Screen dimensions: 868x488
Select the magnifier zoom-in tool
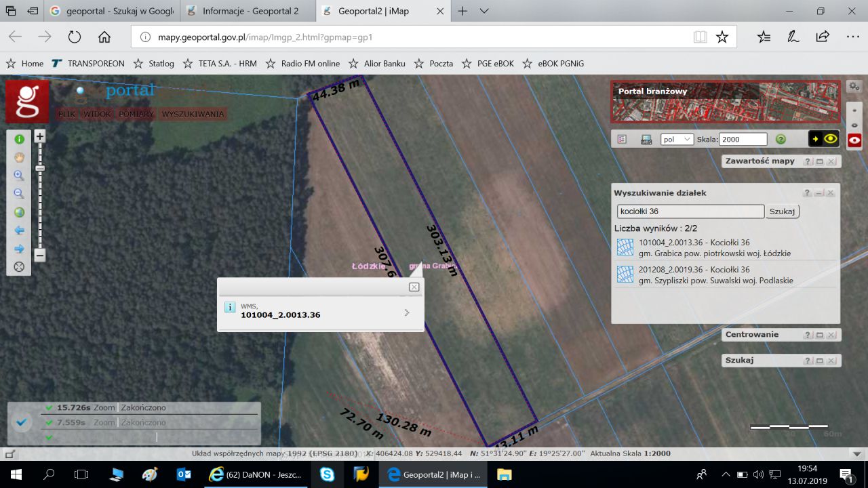(19, 176)
